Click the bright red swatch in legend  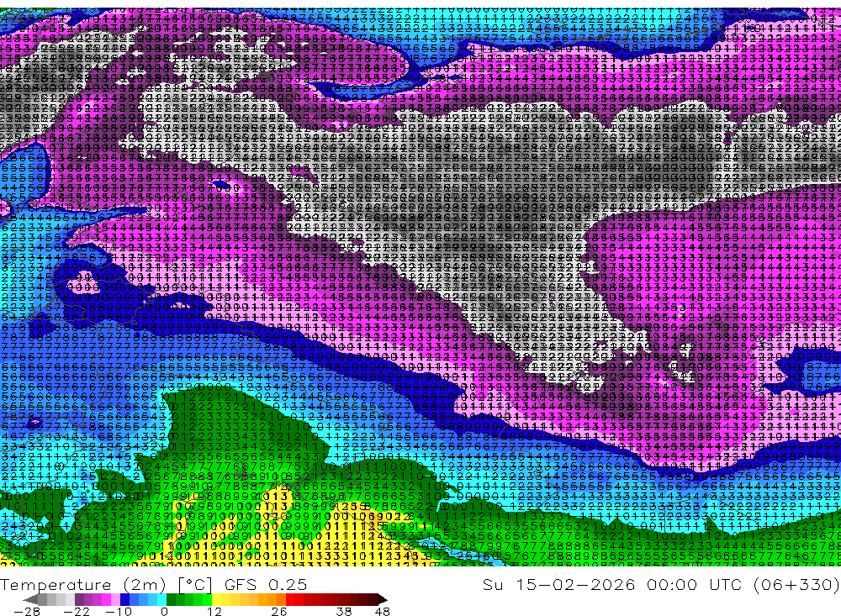pyautogui.click(x=290, y=599)
